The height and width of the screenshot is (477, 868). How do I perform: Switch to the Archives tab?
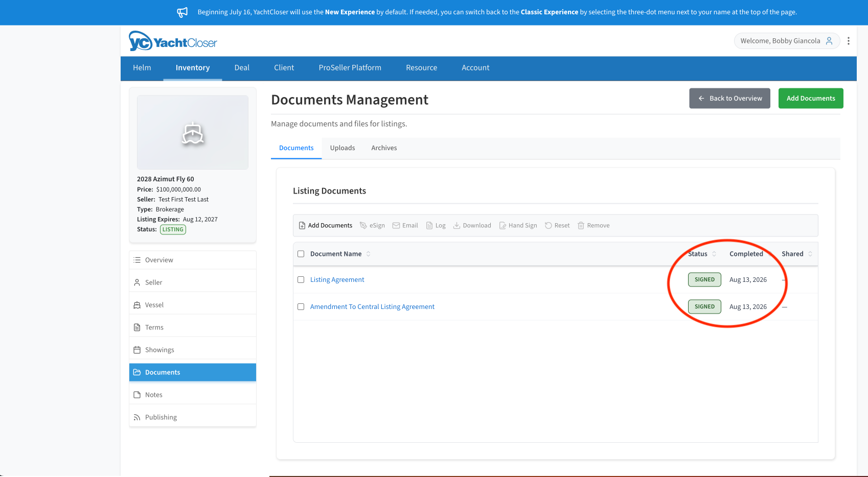[x=384, y=148]
